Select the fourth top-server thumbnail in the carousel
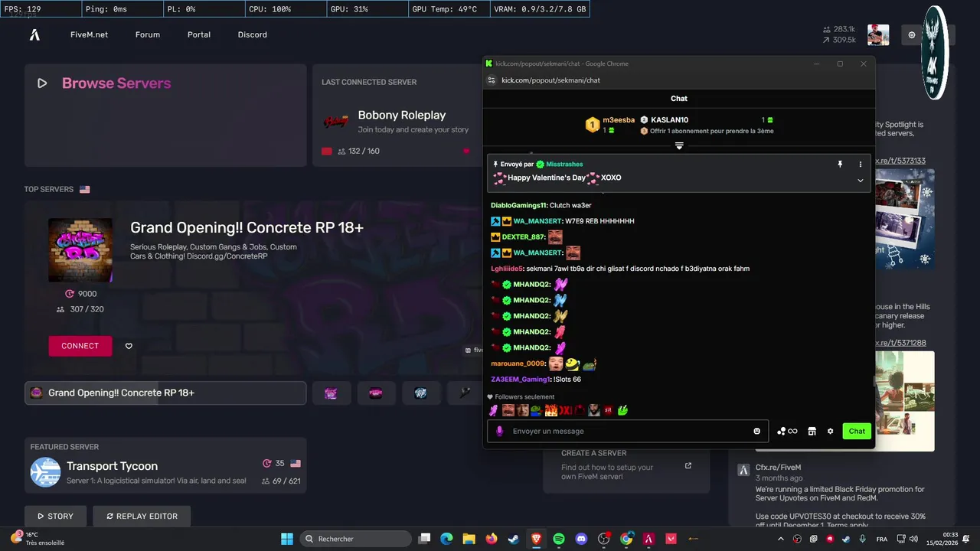980x551 pixels. (421, 393)
